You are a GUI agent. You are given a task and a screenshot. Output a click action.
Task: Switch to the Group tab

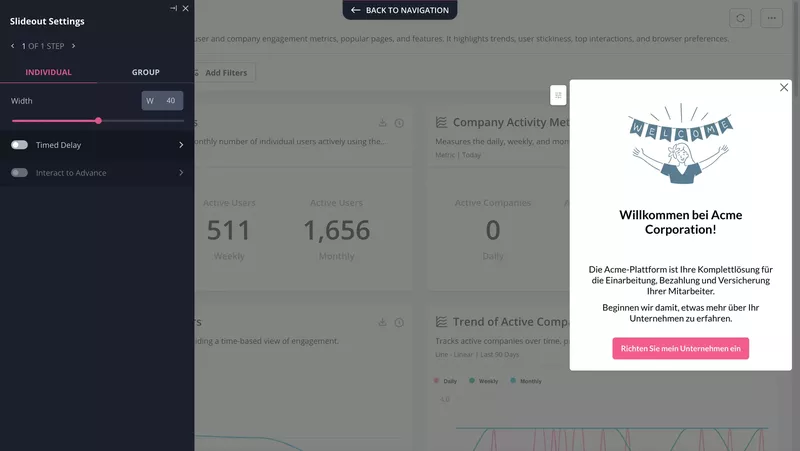pos(146,72)
